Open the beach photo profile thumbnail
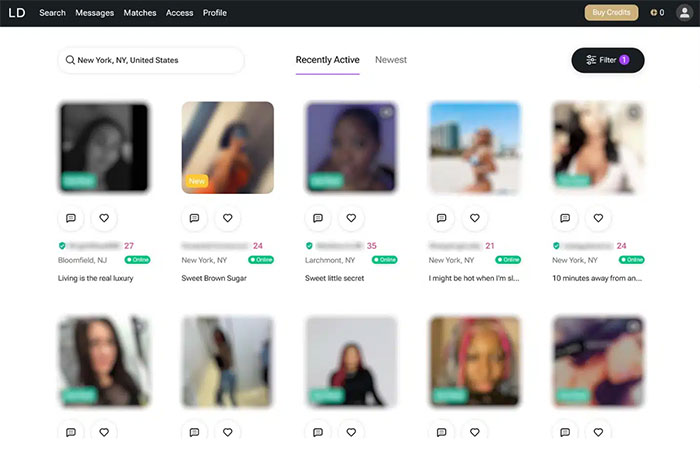Image resolution: width=700 pixels, height=451 pixels. pyautogui.click(x=474, y=147)
